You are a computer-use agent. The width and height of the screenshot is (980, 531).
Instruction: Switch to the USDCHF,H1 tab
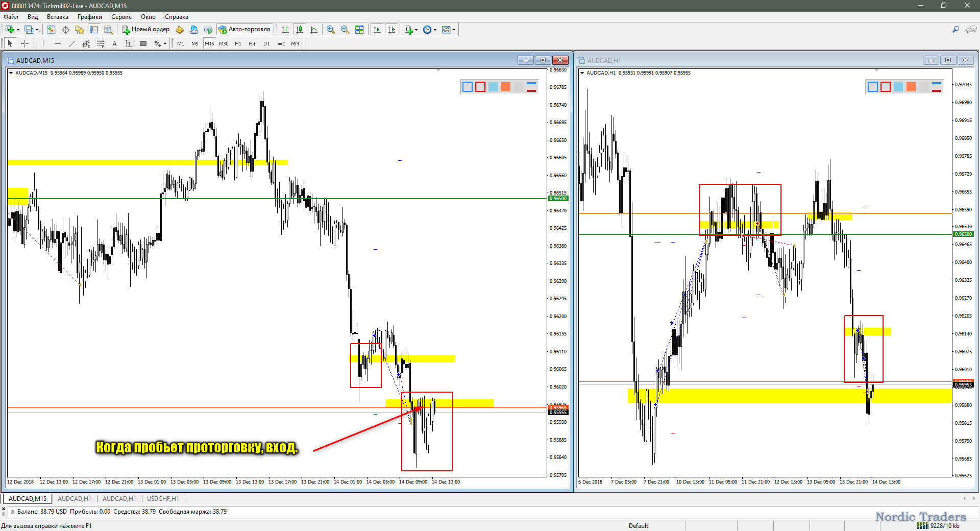coord(163,499)
